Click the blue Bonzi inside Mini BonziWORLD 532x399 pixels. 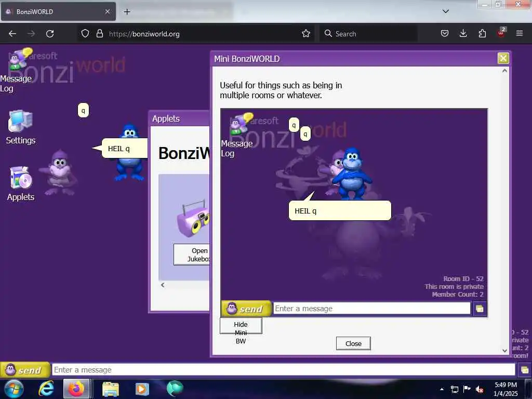(x=352, y=173)
